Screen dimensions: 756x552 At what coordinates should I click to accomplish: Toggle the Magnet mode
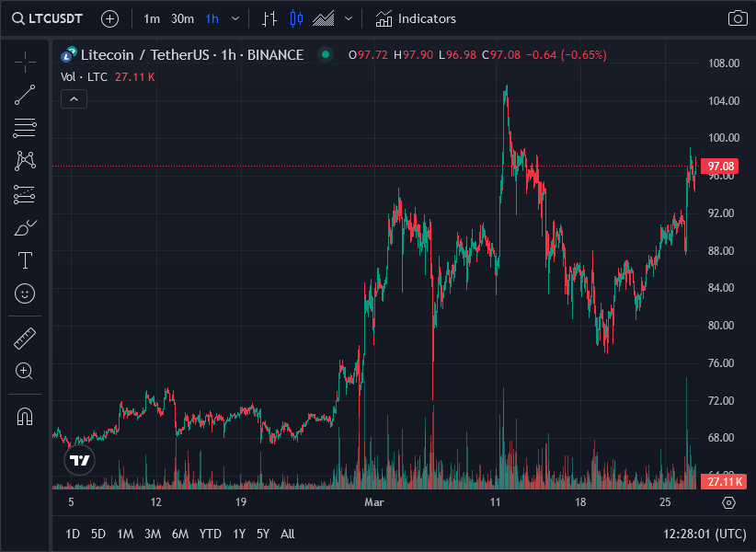coord(25,417)
